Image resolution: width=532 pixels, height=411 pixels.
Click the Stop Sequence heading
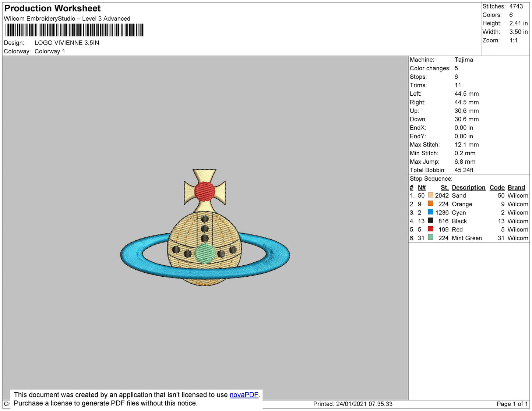[431, 178]
